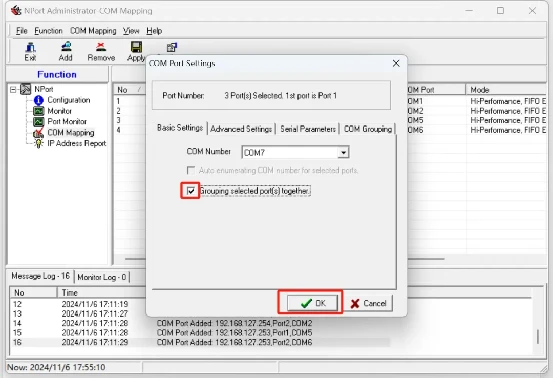This screenshot has height=378, width=554.
Task: Click the disabled Auto enumerating COM number checkbox
Action: pos(191,171)
